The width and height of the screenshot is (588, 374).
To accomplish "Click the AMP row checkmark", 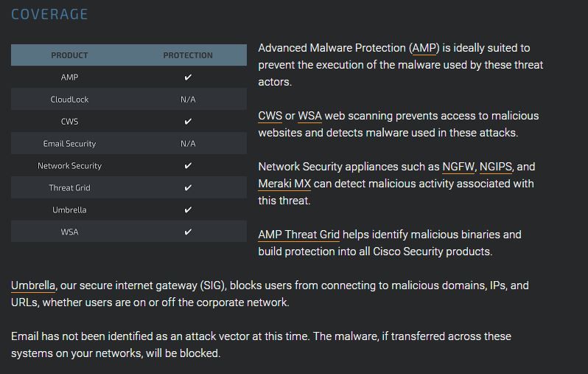I will (x=188, y=77).
